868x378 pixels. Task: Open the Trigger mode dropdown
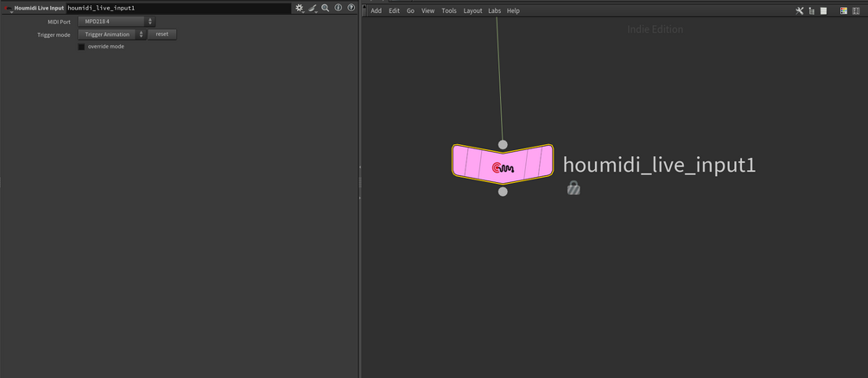click(x=111, y=35)
